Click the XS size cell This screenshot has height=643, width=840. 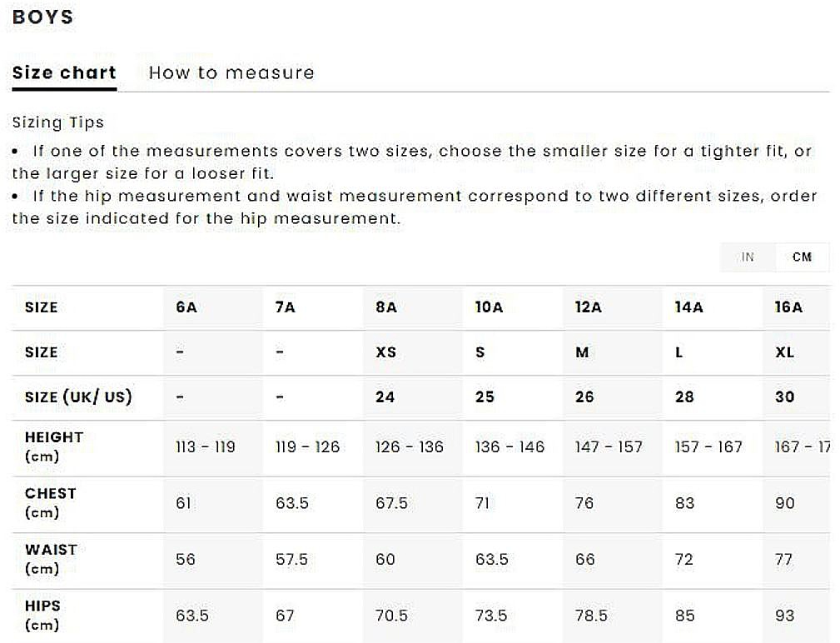point(386,352)
